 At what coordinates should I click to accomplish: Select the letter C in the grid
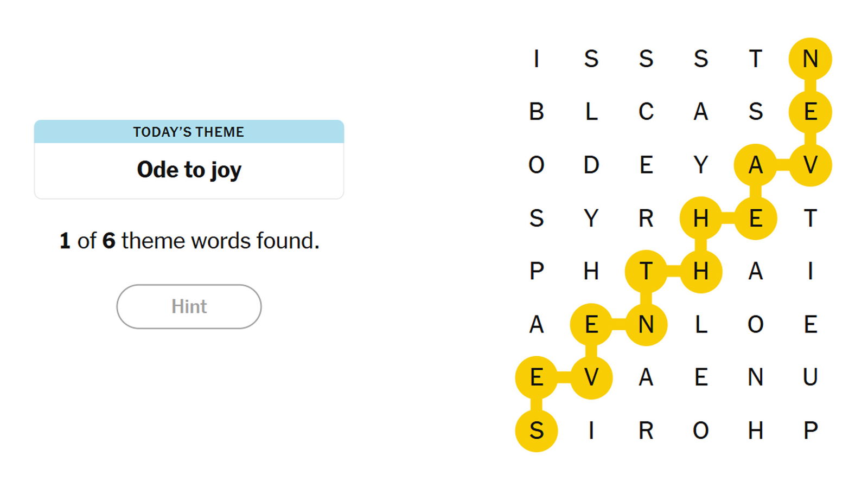coord(646,112)
